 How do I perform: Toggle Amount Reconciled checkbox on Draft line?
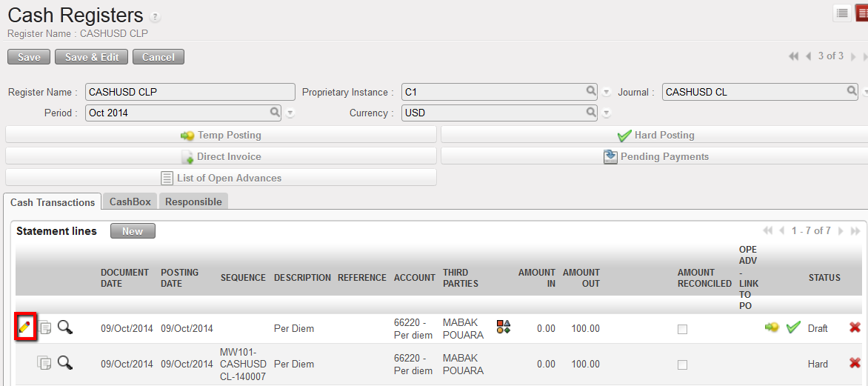(x=682, y=329)
